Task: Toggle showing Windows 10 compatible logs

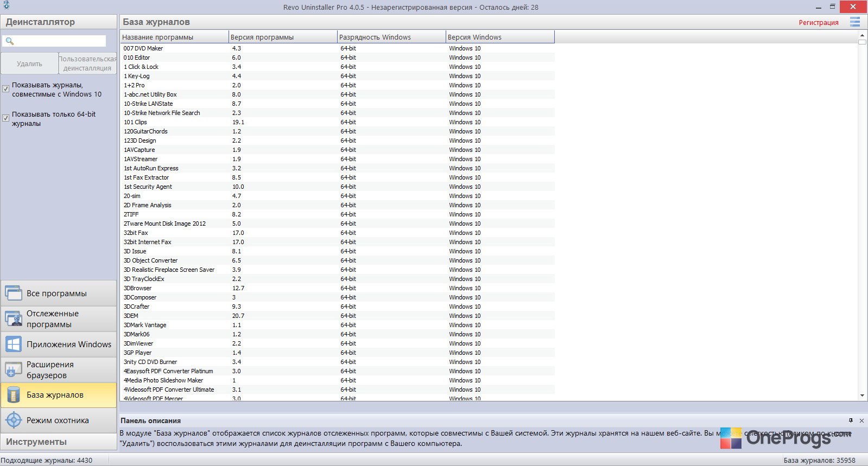Action: click(x=6, y=88)
